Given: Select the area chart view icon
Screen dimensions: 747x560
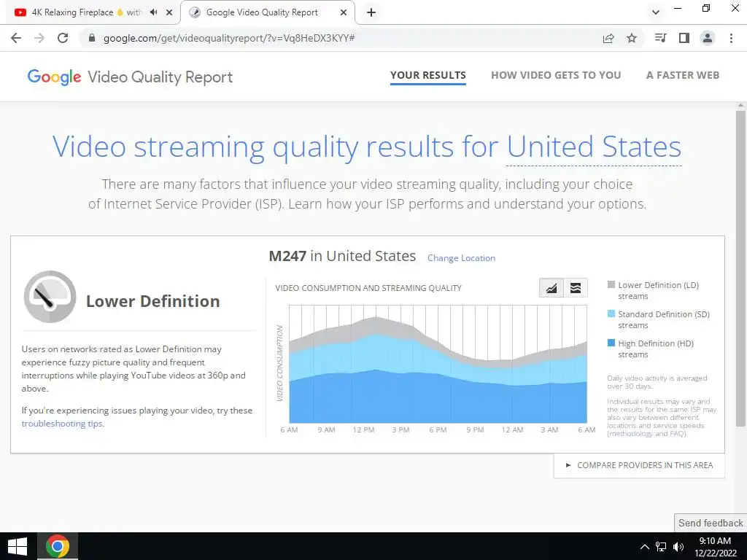Looking at the screenshot, I should point(551,288).
